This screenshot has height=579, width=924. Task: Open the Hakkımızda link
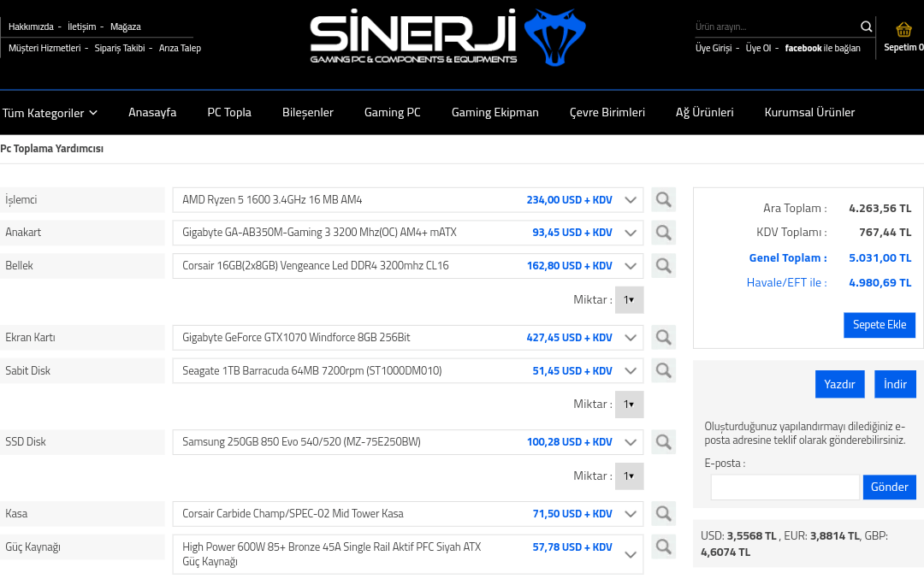click(31, 27)
